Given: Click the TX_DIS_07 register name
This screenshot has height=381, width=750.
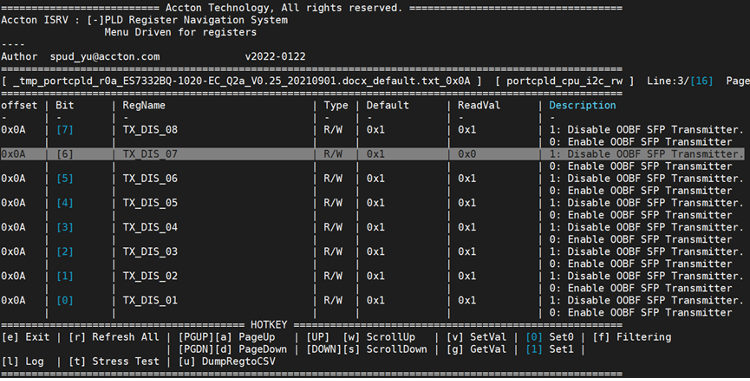Looking at the screenshot, I should [150, 154].
